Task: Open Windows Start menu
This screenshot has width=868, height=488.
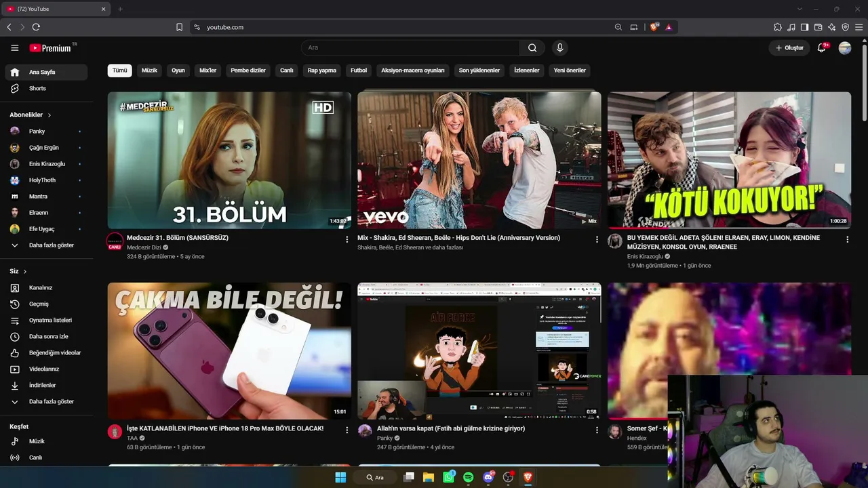Action: (x=340, y=477)
